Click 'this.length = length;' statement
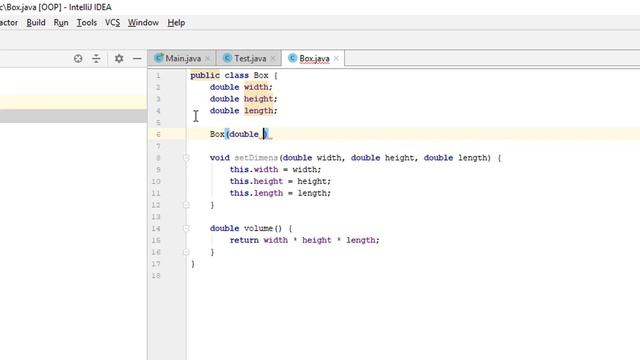This screenshot has height=360, width=640. pos(280,193)
